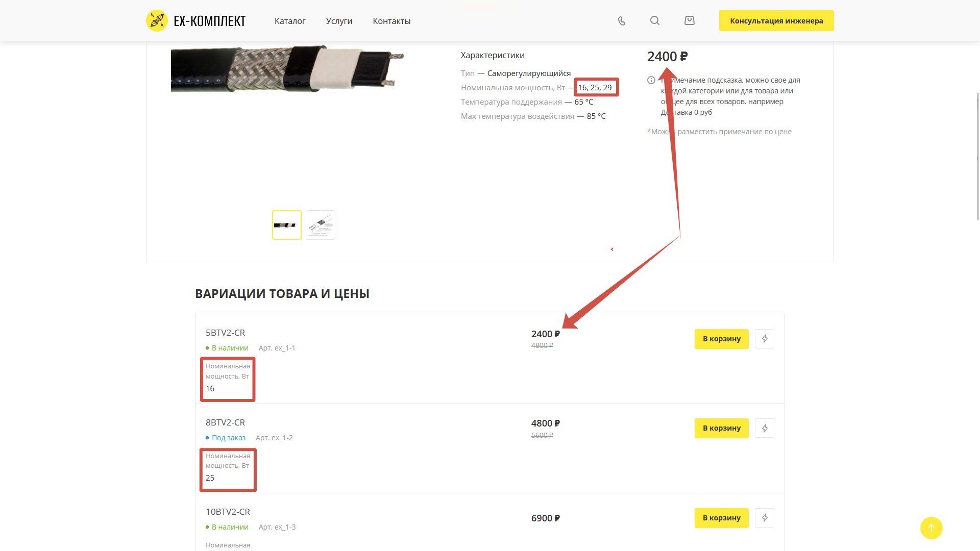Open the shopping cart icon
This screenshot has width=980, height=551.
point(689,21)
